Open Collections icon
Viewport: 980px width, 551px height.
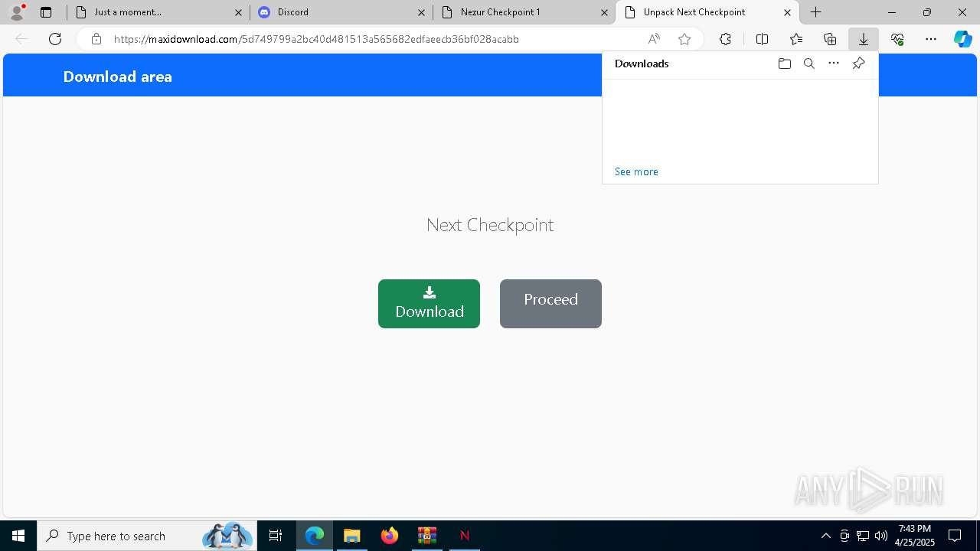click(x=830, y=39)
